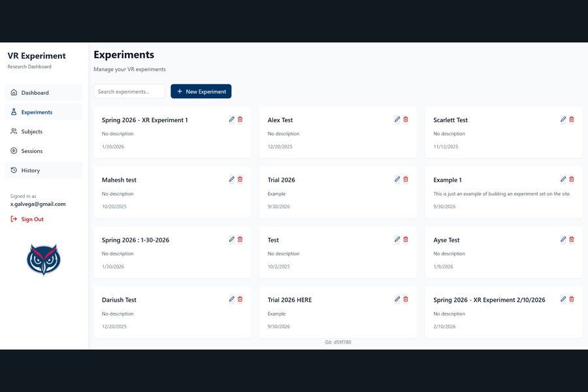Open the Subjects section
This screenshot has width=588, height=392.
pos(44,132)
